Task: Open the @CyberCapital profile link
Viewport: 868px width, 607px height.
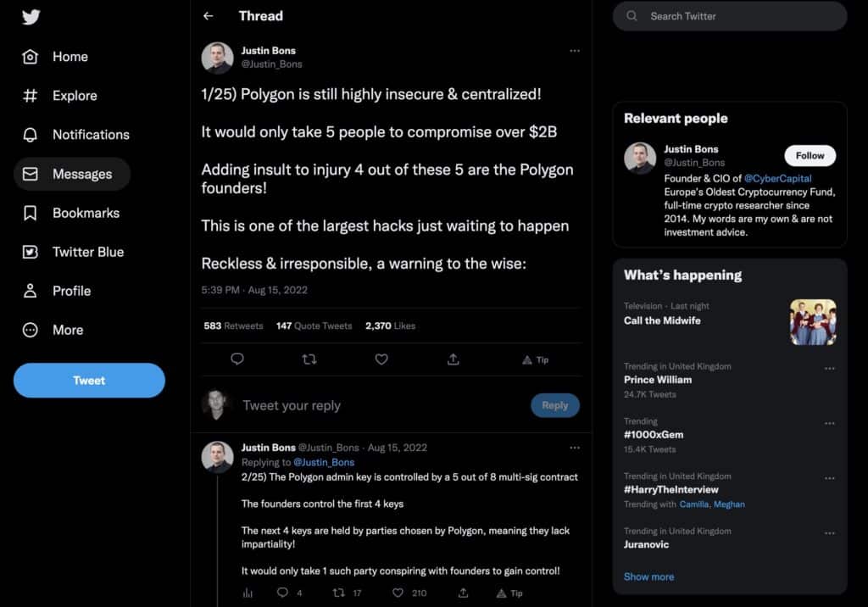Action: [x=777, y=179]
